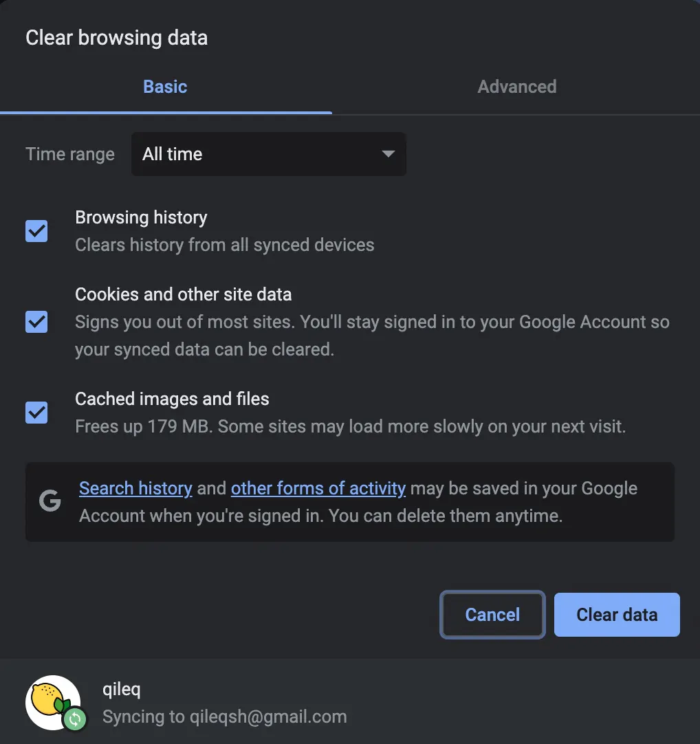Click the lemon profile avatar
700x744 pixels.
point(53,702)
